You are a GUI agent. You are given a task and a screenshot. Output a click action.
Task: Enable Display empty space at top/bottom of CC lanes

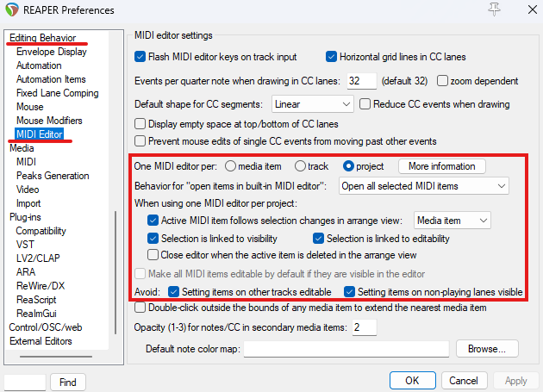click(140, 124)
